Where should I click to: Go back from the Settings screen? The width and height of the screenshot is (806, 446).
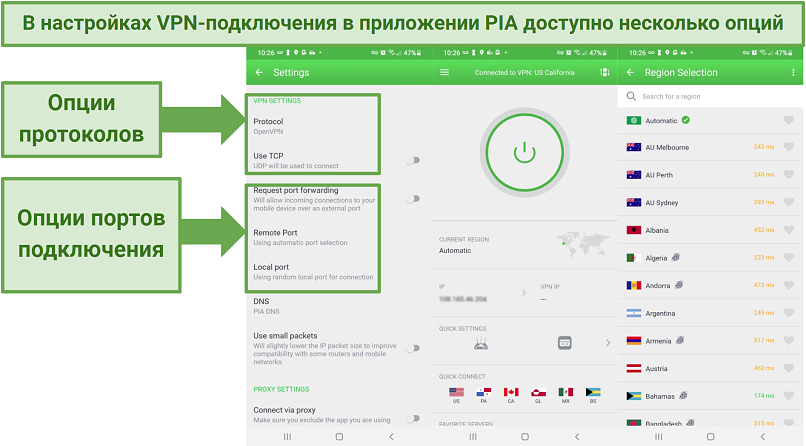pos(259,72)
